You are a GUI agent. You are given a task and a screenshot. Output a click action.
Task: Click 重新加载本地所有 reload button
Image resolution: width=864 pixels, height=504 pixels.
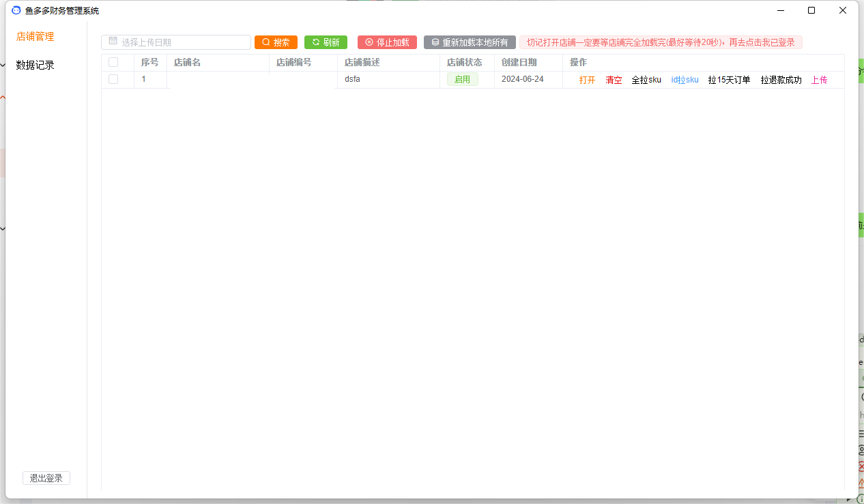470,42
